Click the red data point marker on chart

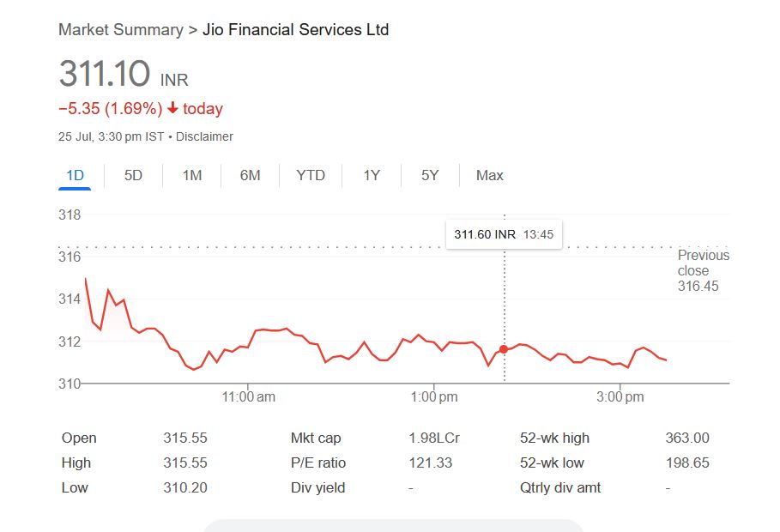click(504, 349)
